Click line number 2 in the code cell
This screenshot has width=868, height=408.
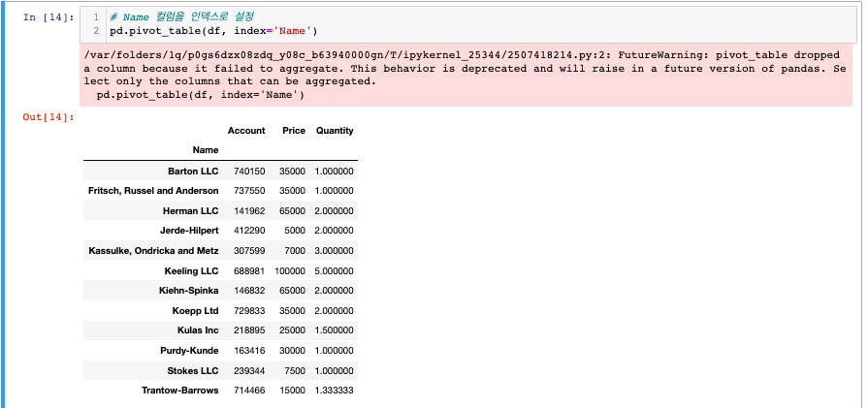pos(96,31)
